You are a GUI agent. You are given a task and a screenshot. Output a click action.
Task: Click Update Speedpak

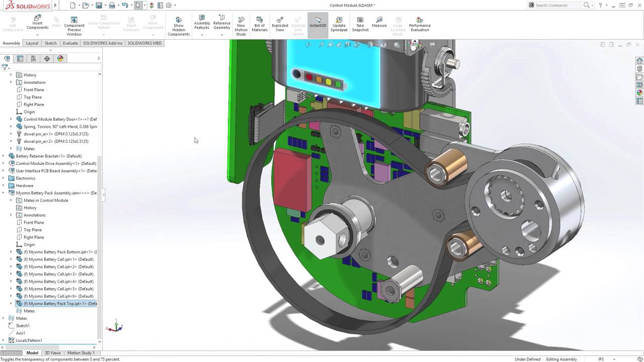tap(339, 24)
